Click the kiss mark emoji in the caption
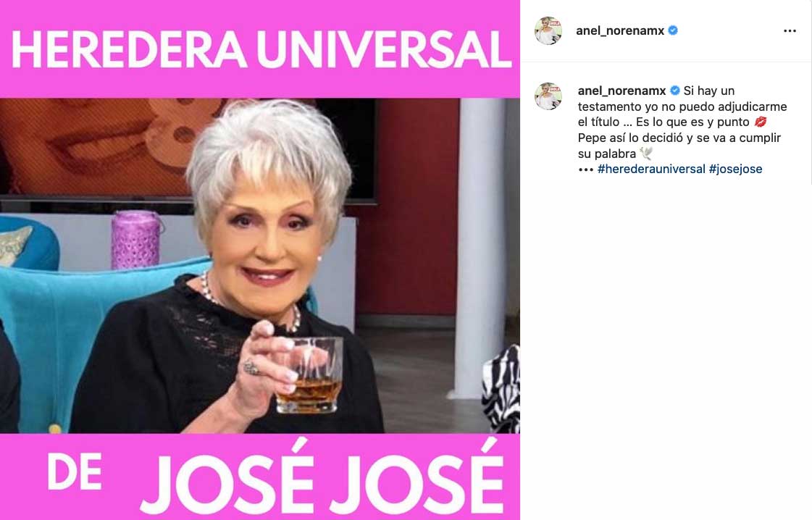812x520 pixels. pyautogui.click(x=761, y=122)
